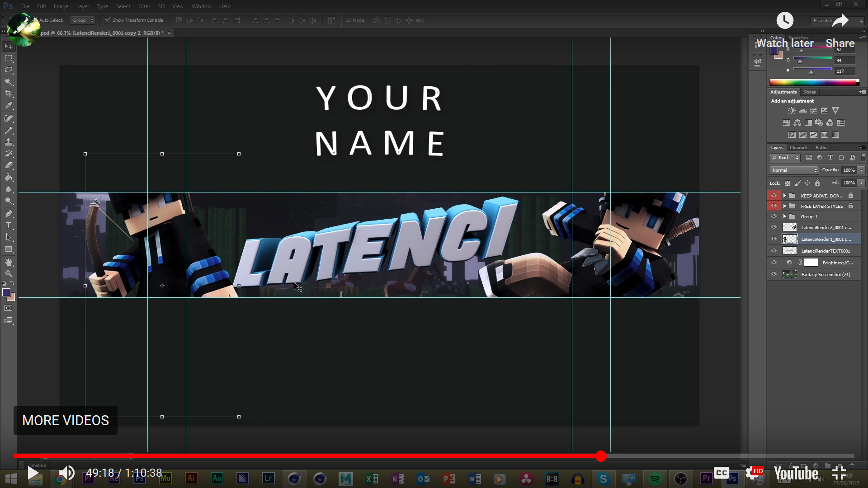Screen dimensions: 868x488
Task: Hide the LatenciRender2_0001 layer
Action: click(x=774, y=227)
